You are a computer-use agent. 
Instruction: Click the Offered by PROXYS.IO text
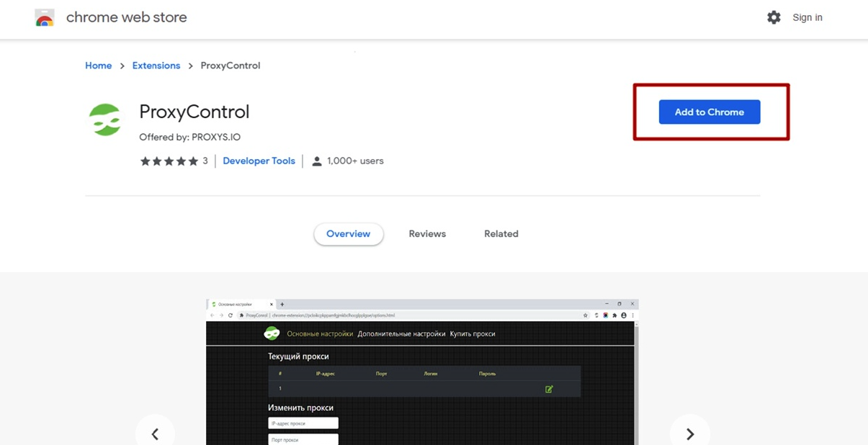tap(190, 137)
